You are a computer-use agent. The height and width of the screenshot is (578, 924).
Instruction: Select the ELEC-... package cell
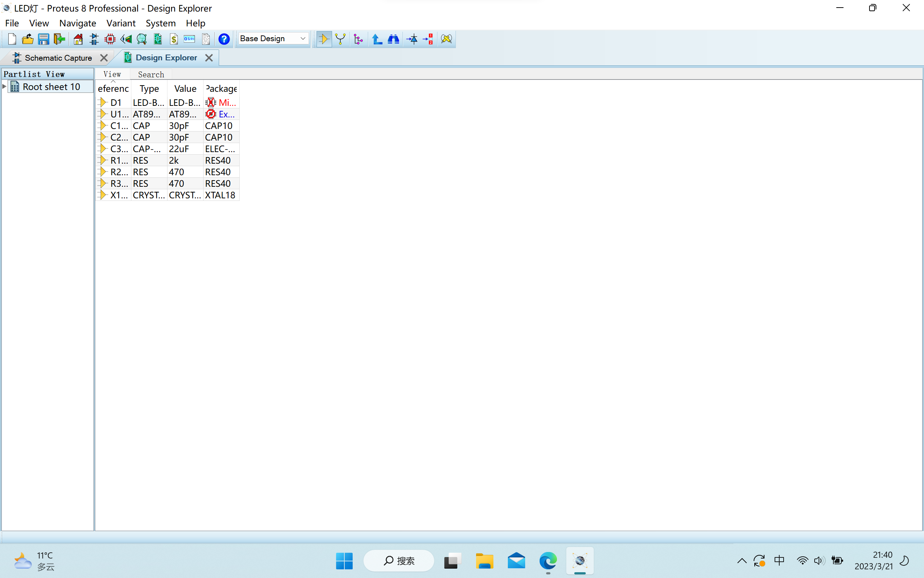coord(222,149)
